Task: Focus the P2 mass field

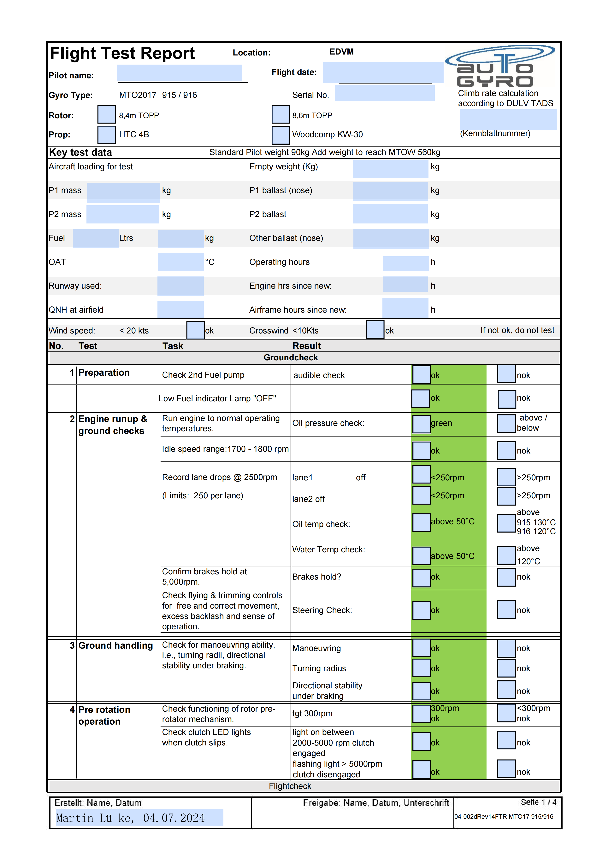Action: [123, 214]
